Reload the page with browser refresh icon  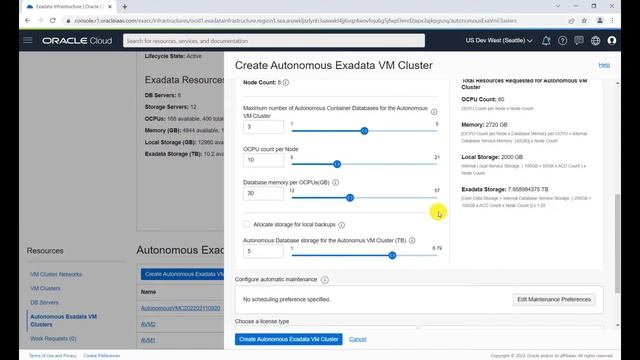53,20
